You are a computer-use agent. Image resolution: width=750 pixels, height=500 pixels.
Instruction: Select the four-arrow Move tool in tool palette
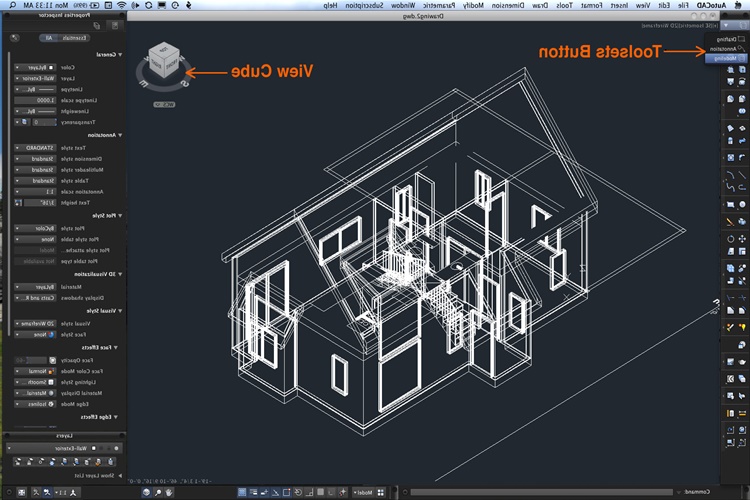[742, 239]
